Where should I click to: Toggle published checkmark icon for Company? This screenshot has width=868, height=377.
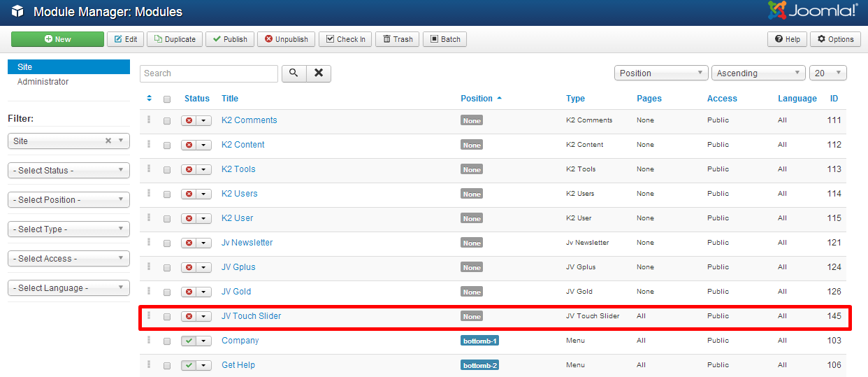[x=189, y=341]
